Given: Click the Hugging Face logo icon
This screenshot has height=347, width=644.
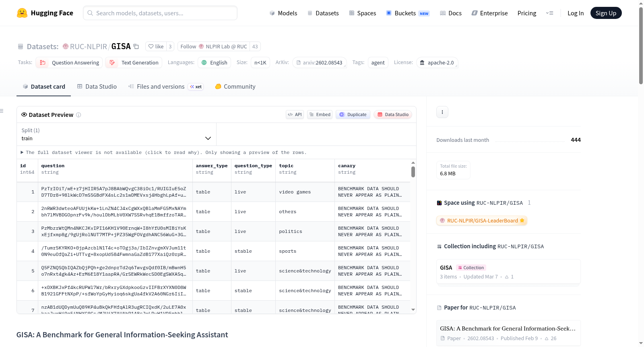Looking at the screenshot, I should pos(22,13).
